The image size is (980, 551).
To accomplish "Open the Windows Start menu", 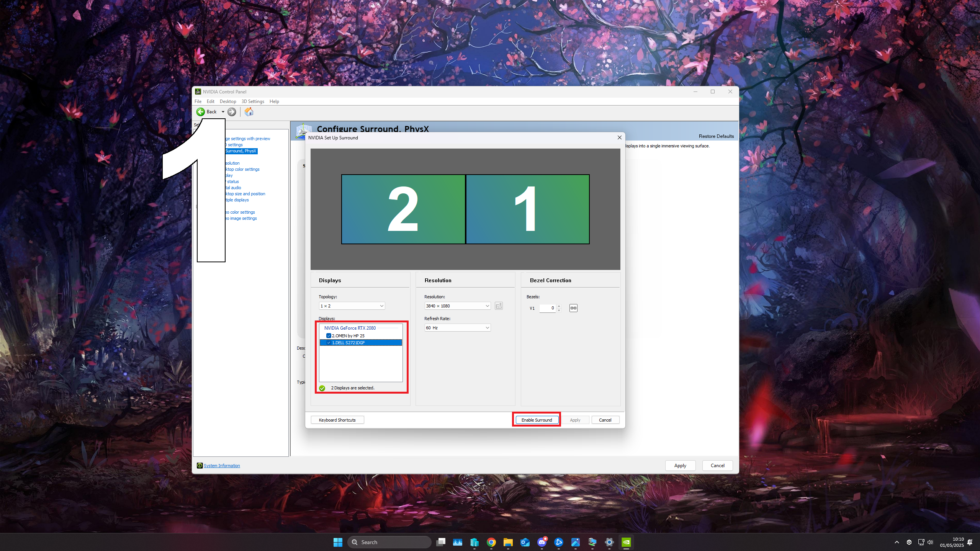I will pyautogui.click(x=338, y=542).
